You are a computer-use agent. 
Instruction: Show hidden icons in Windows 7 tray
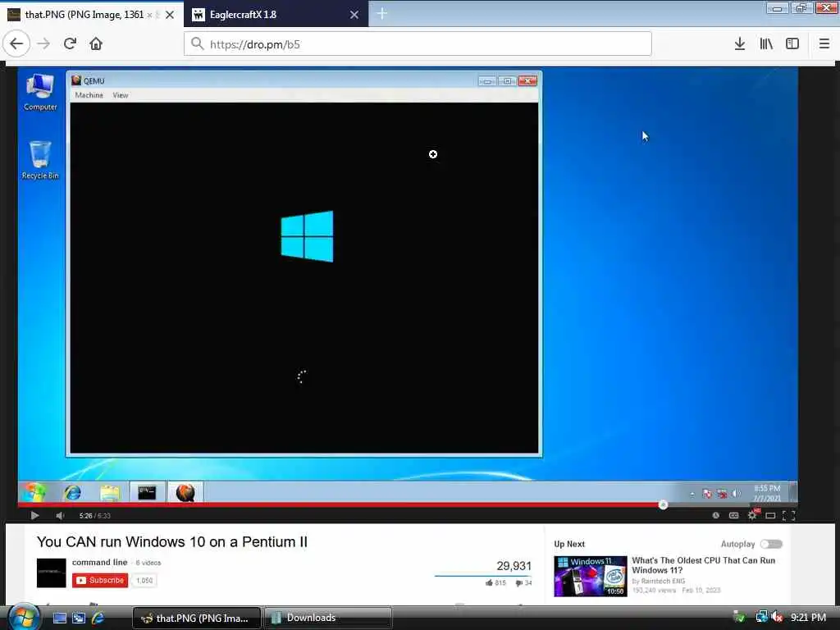point(692,494)
